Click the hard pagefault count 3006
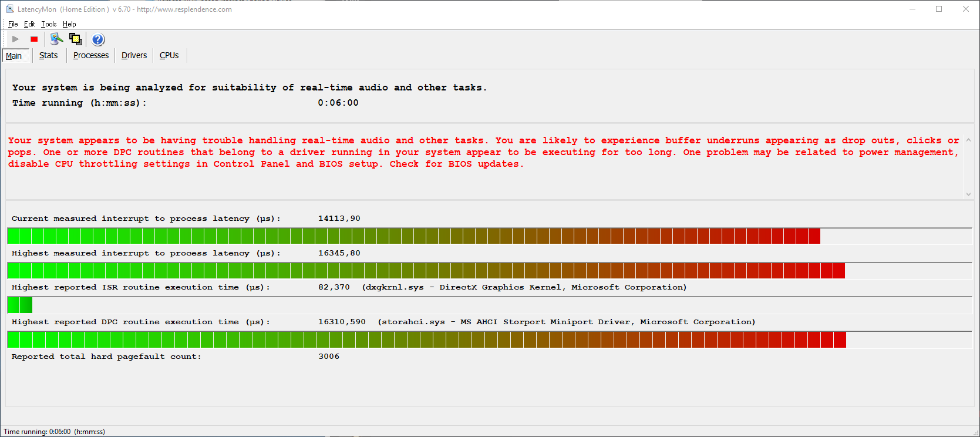The image size is (980, 437). pyautogui.click(x=329, y=357)
